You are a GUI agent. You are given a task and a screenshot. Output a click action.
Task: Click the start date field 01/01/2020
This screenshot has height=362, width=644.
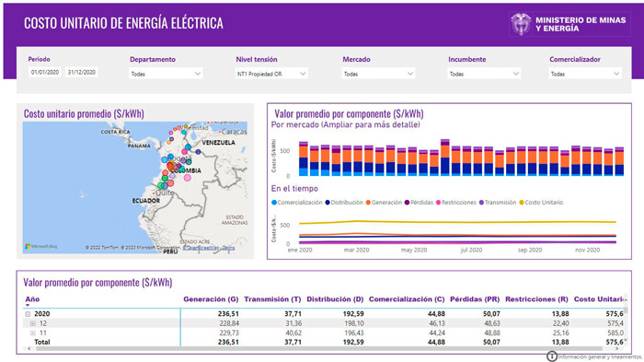coord(45,72)
